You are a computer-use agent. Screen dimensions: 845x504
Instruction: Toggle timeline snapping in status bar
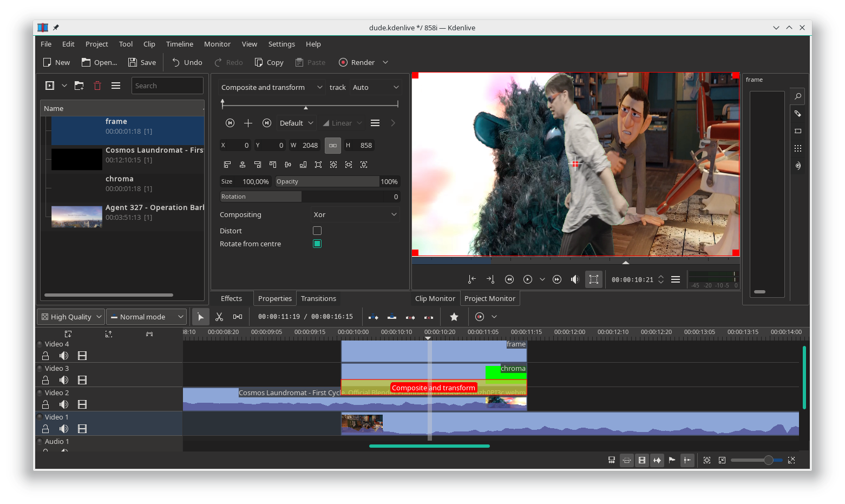coord(687,460)
